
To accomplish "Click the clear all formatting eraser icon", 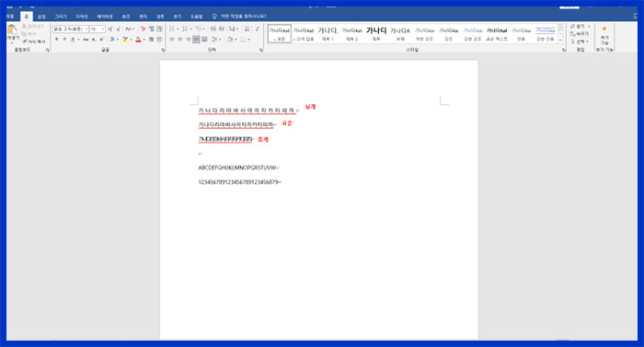I will 143,29.
